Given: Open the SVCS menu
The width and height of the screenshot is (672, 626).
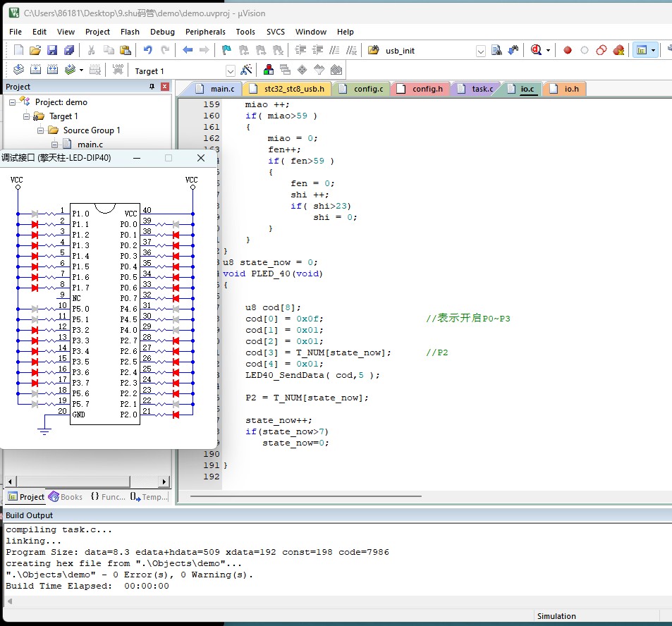Looking at the screenshot, I should [x=276, y=32].
